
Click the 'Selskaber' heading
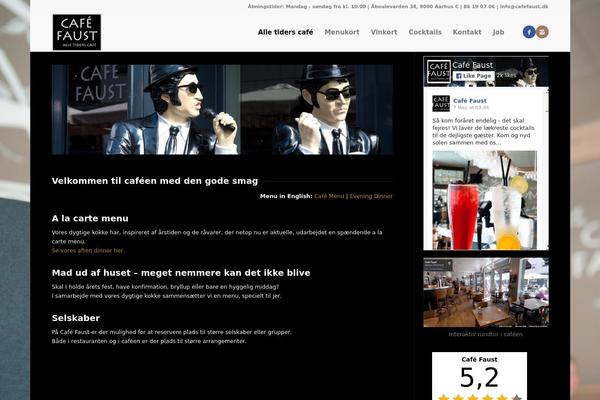coord(76,318)
